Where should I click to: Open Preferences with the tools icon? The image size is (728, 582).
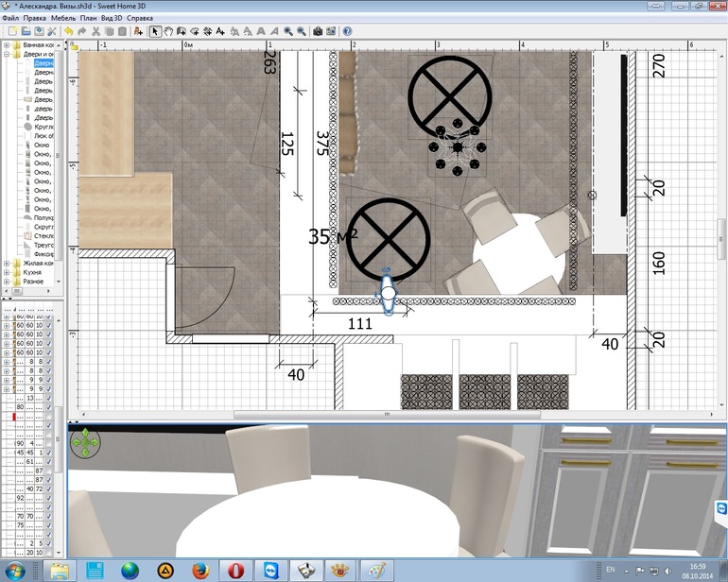(x=52, y=31)
